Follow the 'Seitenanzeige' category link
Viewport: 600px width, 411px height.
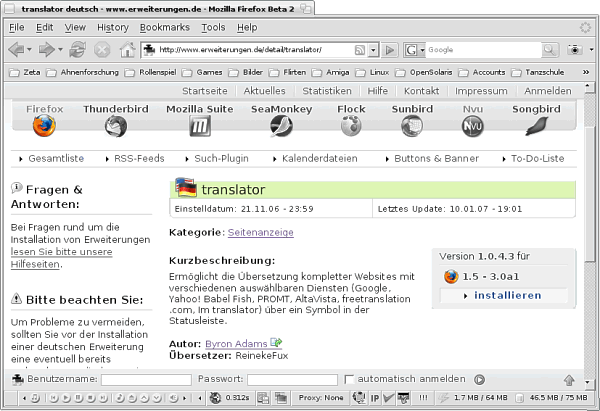[x=260, y=232]
